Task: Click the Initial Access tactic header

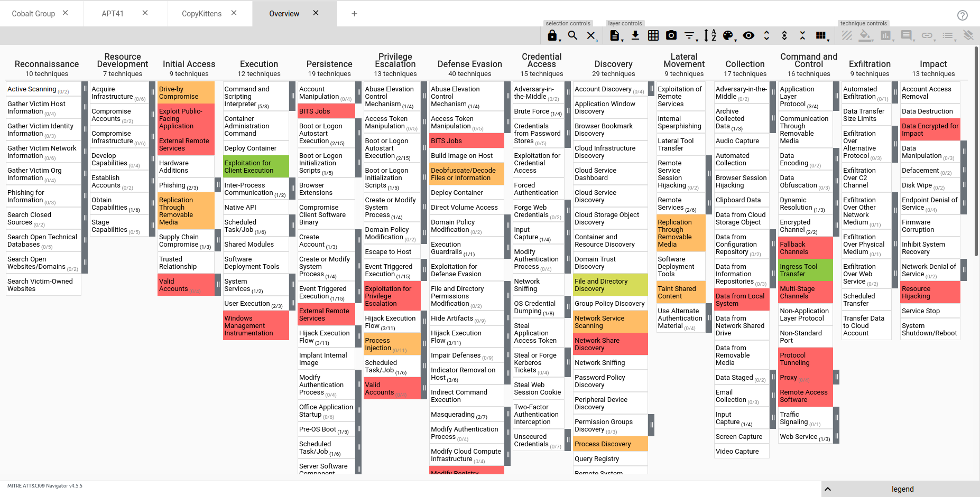Action: pyautogui.click(x=189, y=64)
